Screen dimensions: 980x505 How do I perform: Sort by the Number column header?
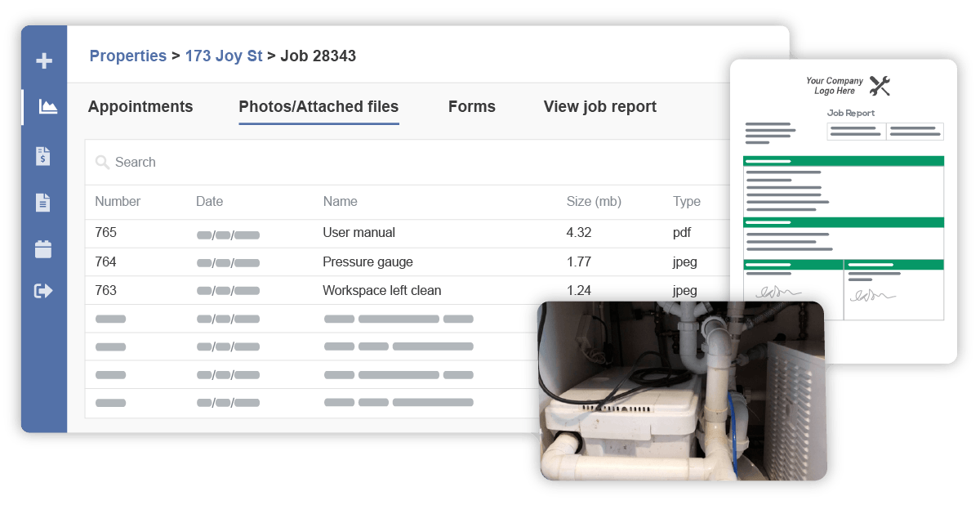(118, 202)
